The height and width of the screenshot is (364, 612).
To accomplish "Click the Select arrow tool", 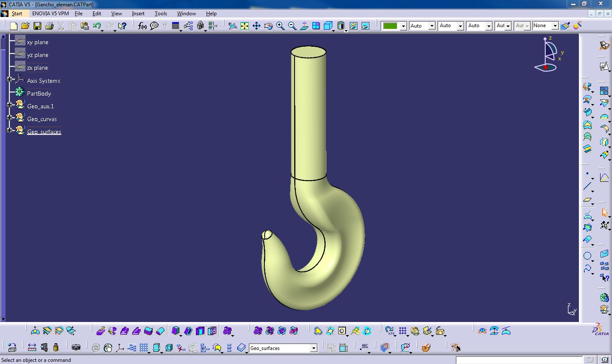I will pos(604,212).
